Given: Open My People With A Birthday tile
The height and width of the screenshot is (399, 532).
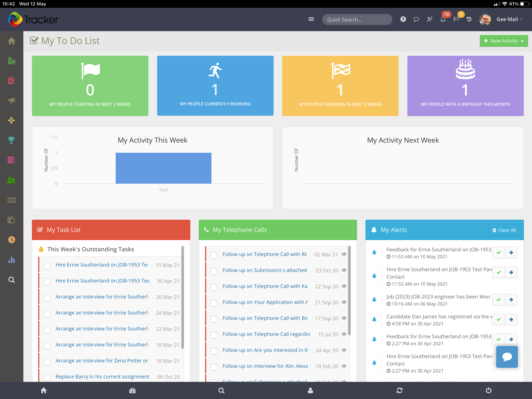Looking at the screenshot, I should click(x=465, y=86).
